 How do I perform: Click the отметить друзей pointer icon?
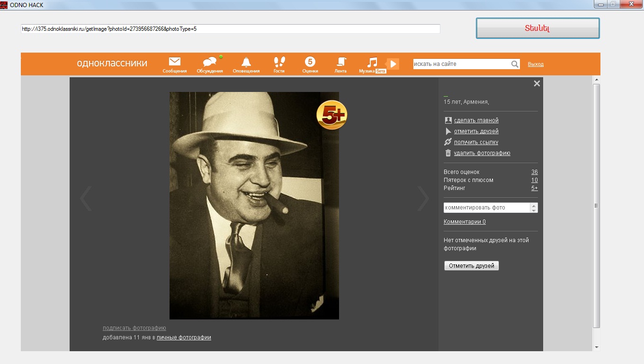click(448, 131)
